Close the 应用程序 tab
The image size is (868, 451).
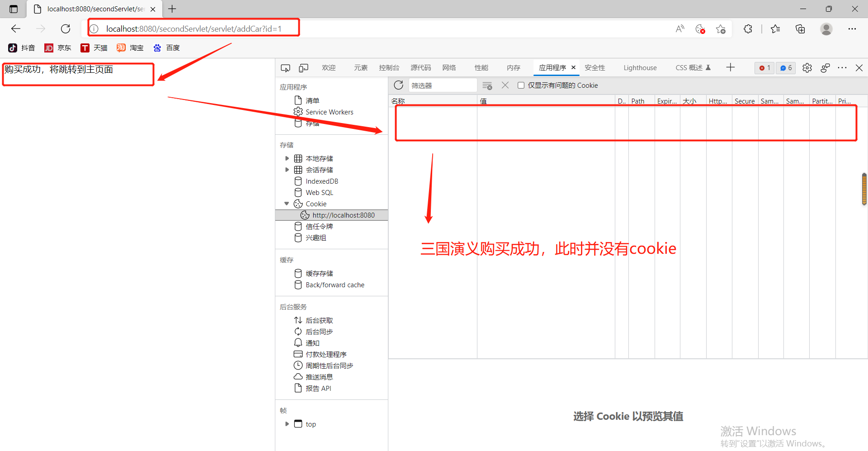click(573, 67)
